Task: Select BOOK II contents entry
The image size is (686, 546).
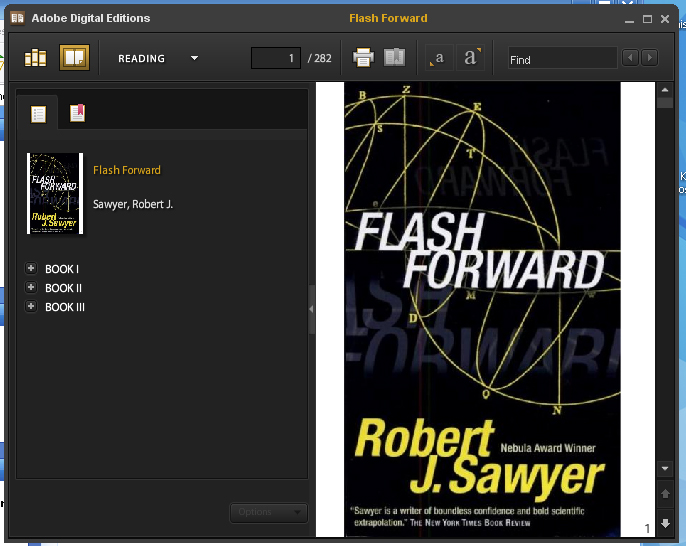Action: pyautogui.click(x=63, y=288)
